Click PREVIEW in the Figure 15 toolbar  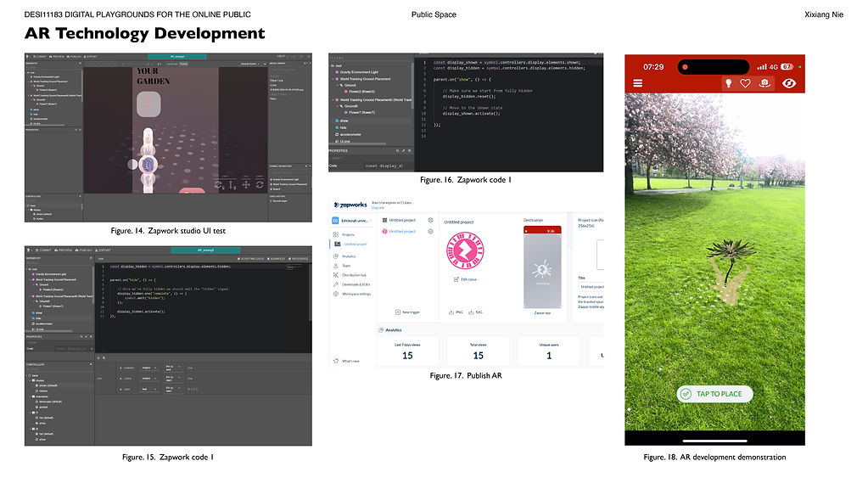pos(63,250)
